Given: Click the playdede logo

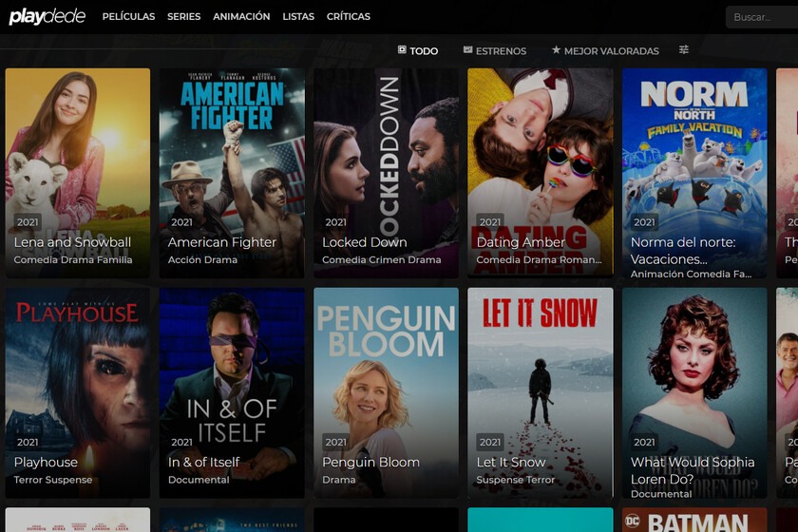Looking at the screenshot, I should click(47, 16).
